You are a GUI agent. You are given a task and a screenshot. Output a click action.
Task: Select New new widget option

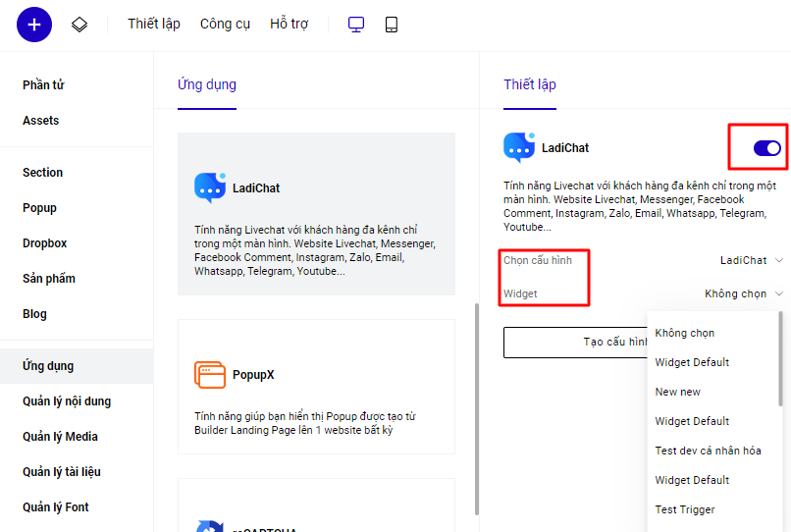(677, 392)
